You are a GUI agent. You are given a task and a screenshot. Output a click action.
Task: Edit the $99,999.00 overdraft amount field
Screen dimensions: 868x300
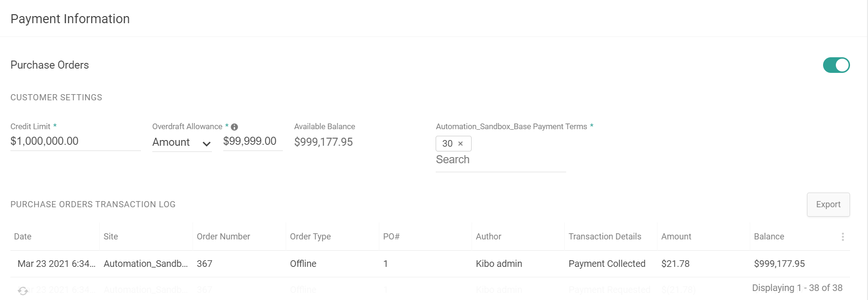point(252,141)
